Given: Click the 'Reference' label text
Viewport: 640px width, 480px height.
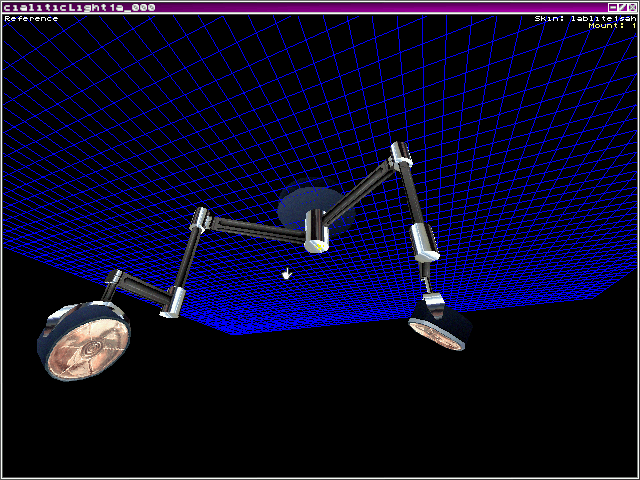Looking at the screenshot, I should tap(31, 18).
